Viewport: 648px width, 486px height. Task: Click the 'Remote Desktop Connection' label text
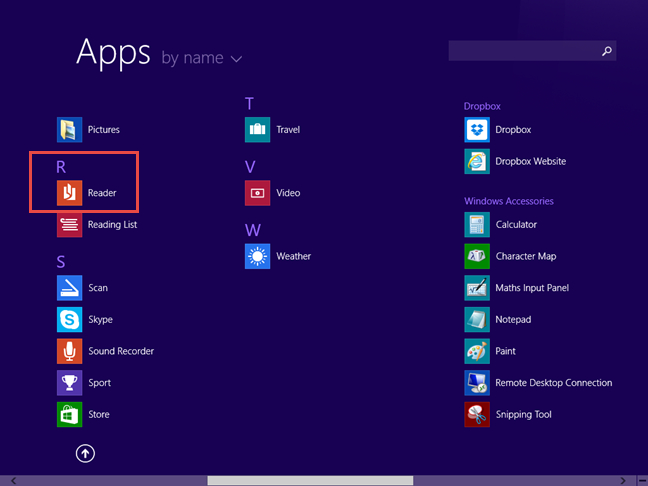pos(554,383)
